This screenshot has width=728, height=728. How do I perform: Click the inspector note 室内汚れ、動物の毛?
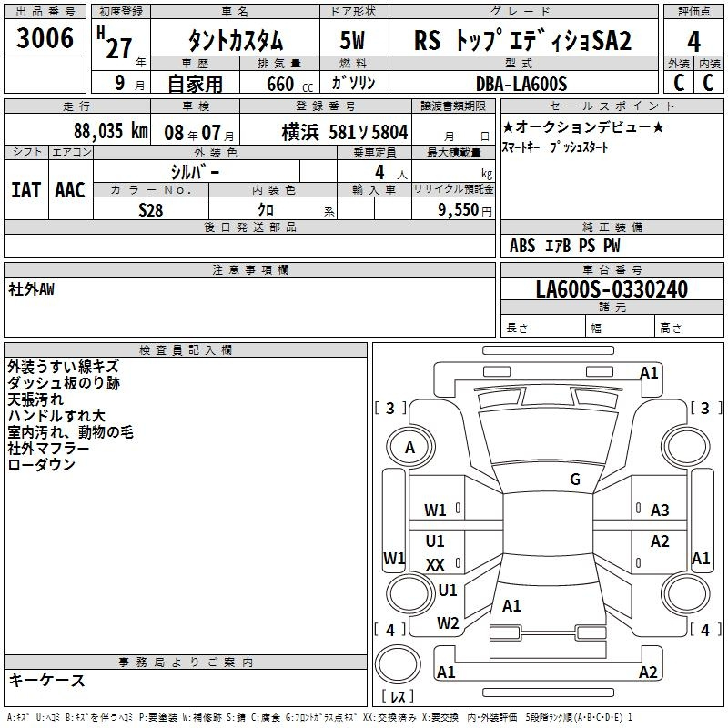coord(71,432)
